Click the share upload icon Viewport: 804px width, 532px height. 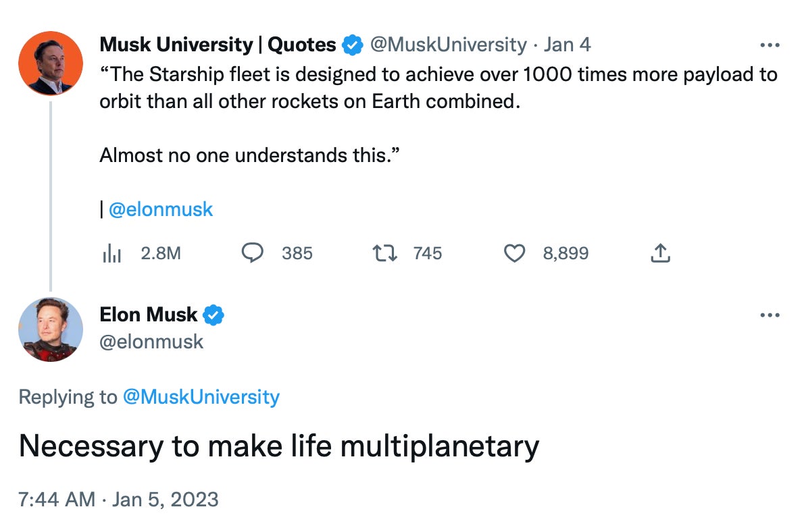click(x=660, y=253)
